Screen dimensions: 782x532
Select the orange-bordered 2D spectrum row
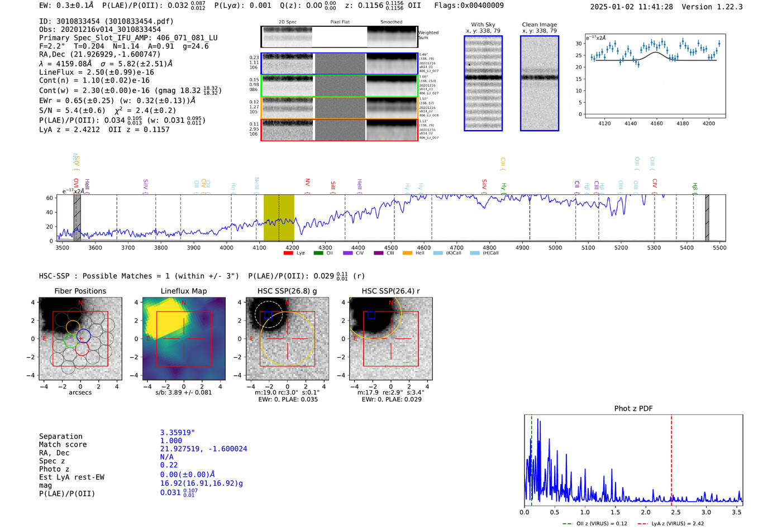tap(339, 108)
